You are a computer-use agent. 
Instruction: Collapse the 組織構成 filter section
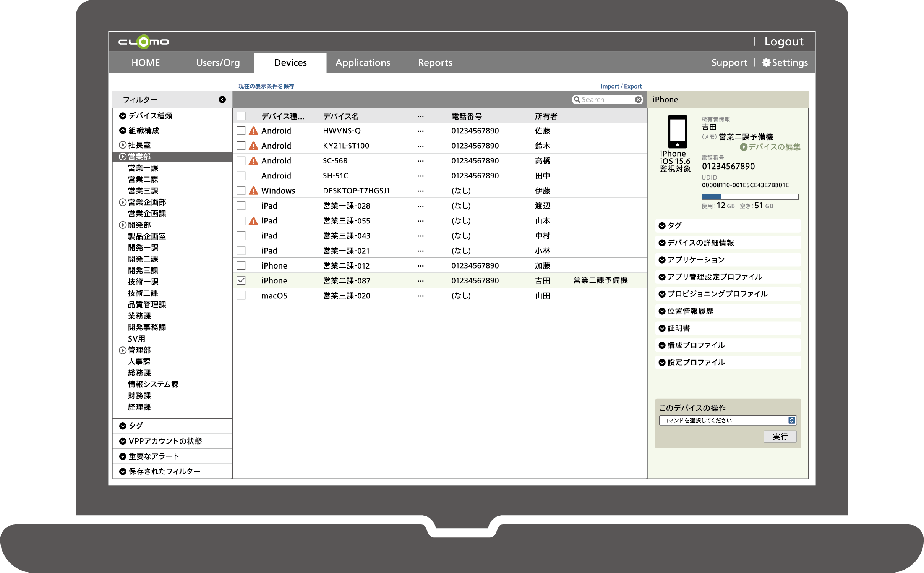tap(122, 130)
